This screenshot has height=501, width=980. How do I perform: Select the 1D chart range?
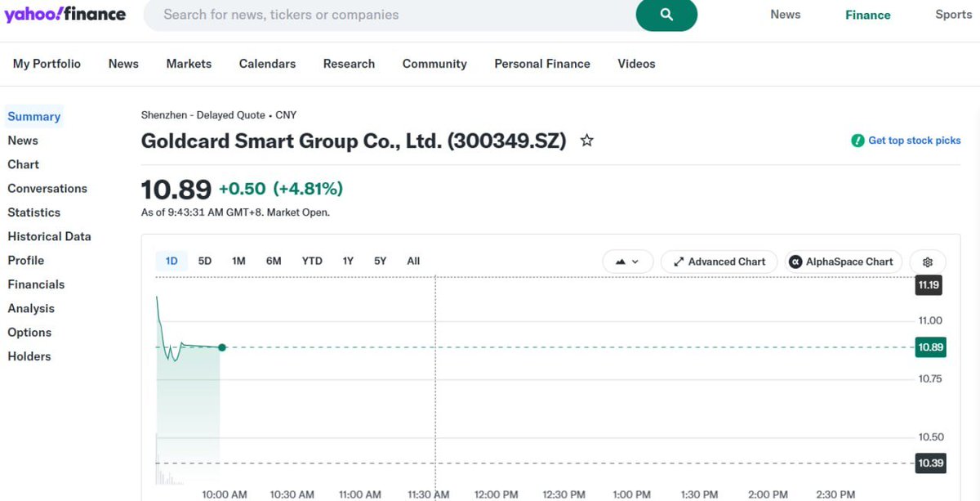171,261
